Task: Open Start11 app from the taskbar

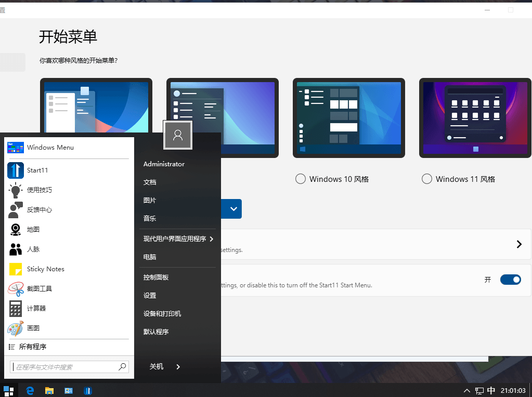Action: 88,391
